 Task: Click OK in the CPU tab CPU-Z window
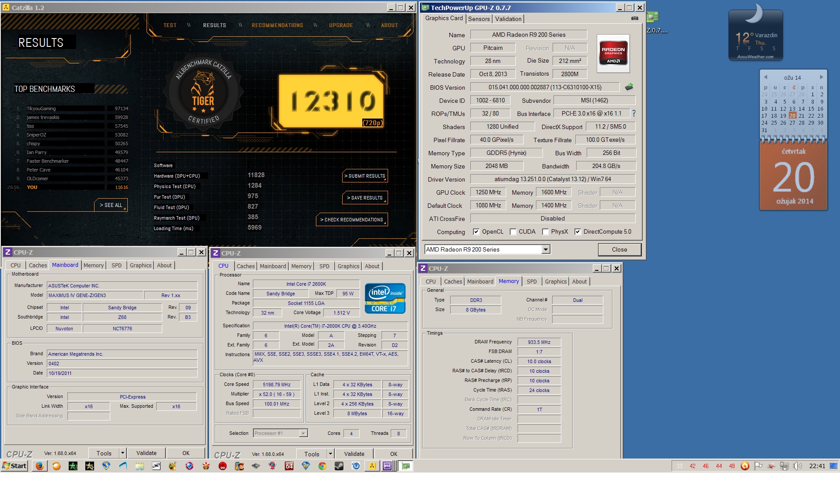pos(394,454)
